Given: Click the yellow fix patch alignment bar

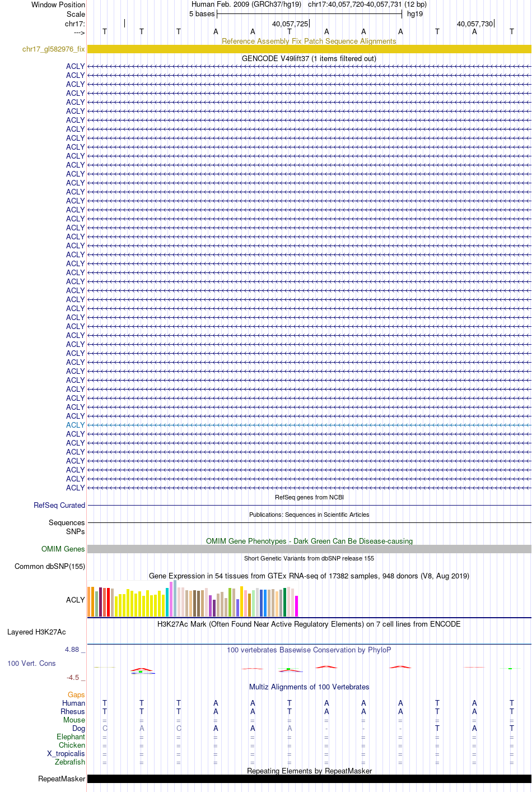Looking at the screenshot, I should click(x=309, y=49).
